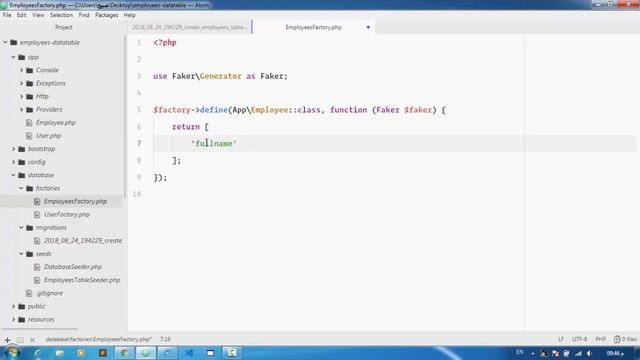Click the file path in status bar
The height and width of the screenshot is (360, 640).
(x=98, y=339)
